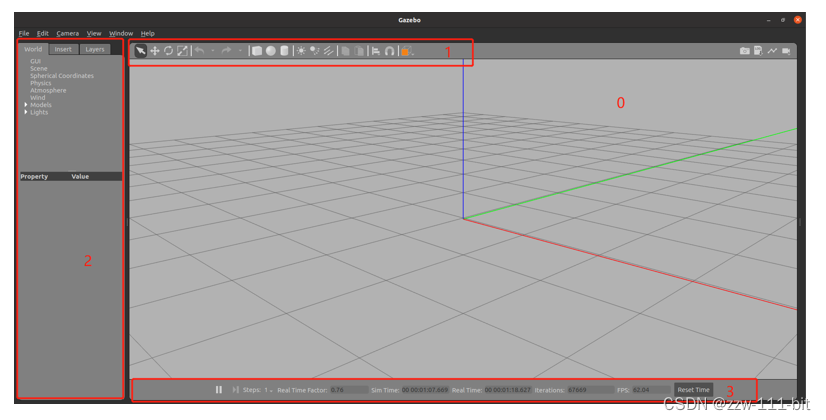826x420 pixels.
Task: Select Physics in the world tree
Action: (x=41, y=83)
